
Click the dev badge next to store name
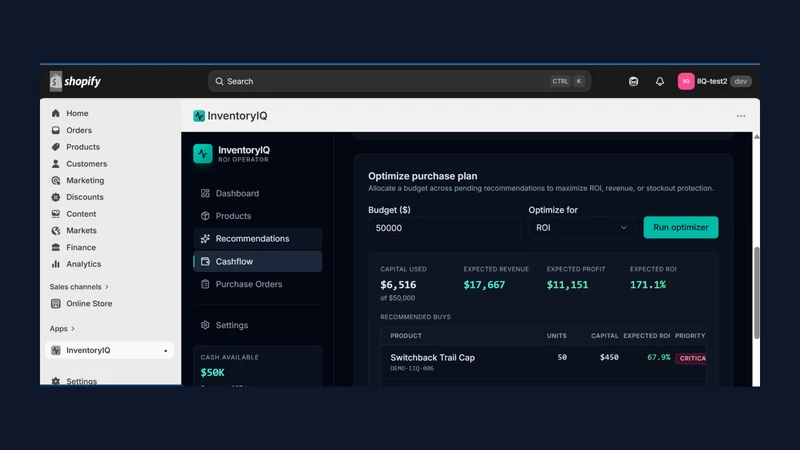[740, 81]
